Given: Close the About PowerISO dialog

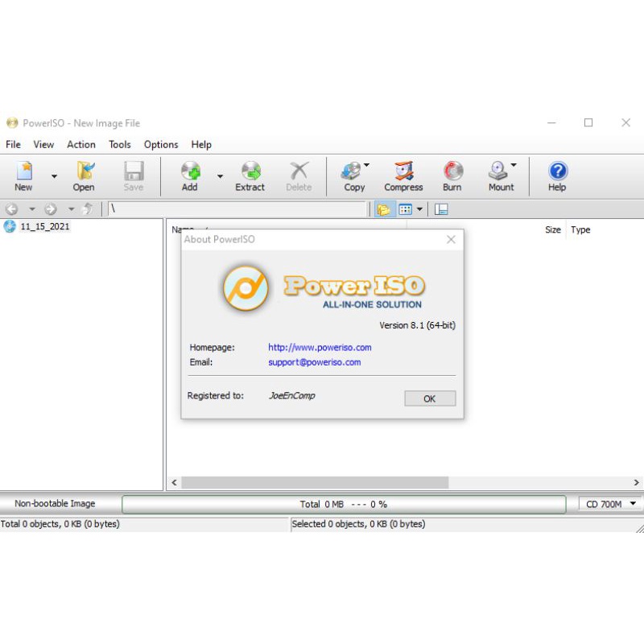Looking at the screenshot, I should pos(451,239).
